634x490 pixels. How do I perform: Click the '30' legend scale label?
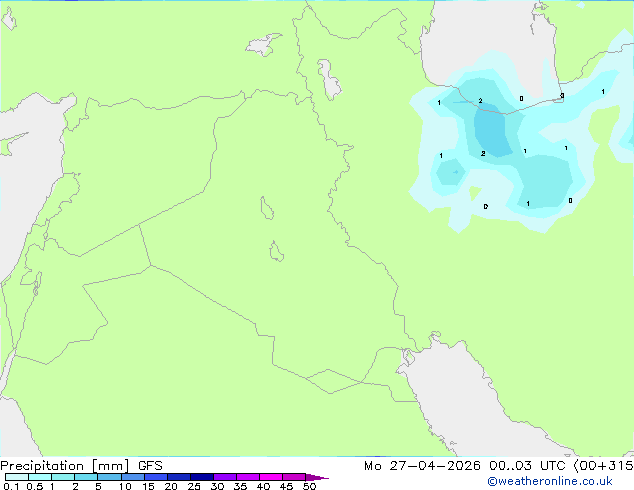pyautogui.click(x=217, y=486)
